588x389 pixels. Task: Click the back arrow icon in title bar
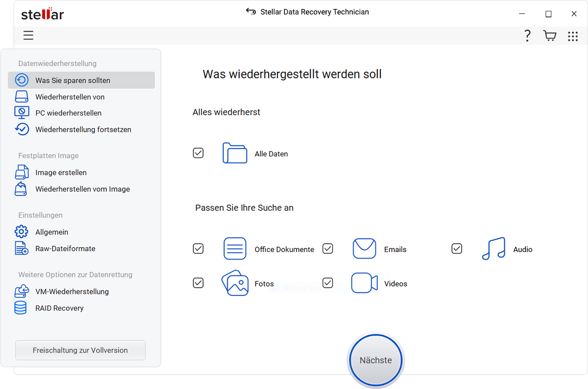pyautogui.click(x=251, y=12)
